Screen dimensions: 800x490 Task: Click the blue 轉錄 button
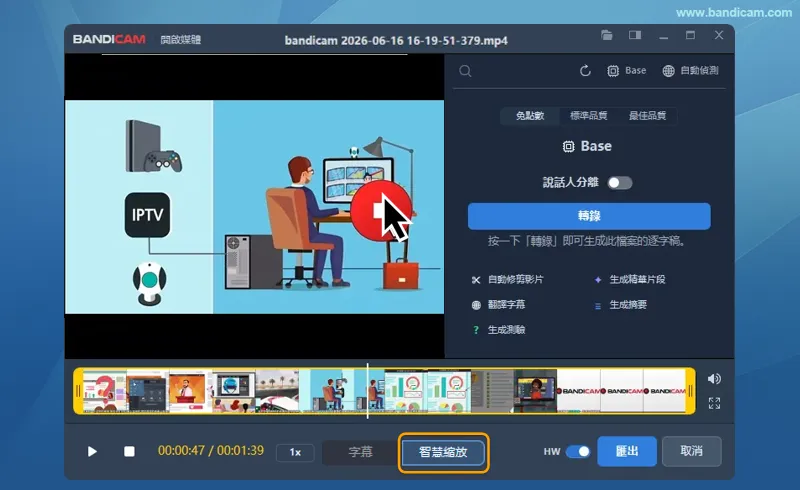click(589, 216)
